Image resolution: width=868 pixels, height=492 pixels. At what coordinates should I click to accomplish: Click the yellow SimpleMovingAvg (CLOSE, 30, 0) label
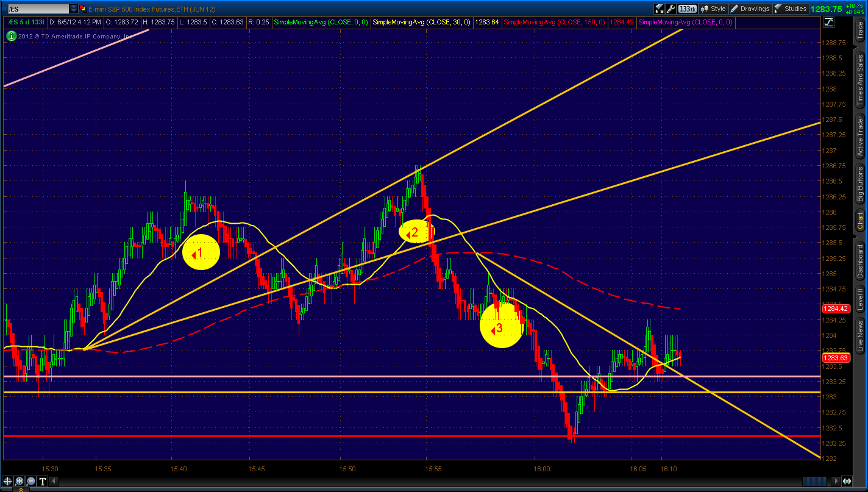click(422, 23)
